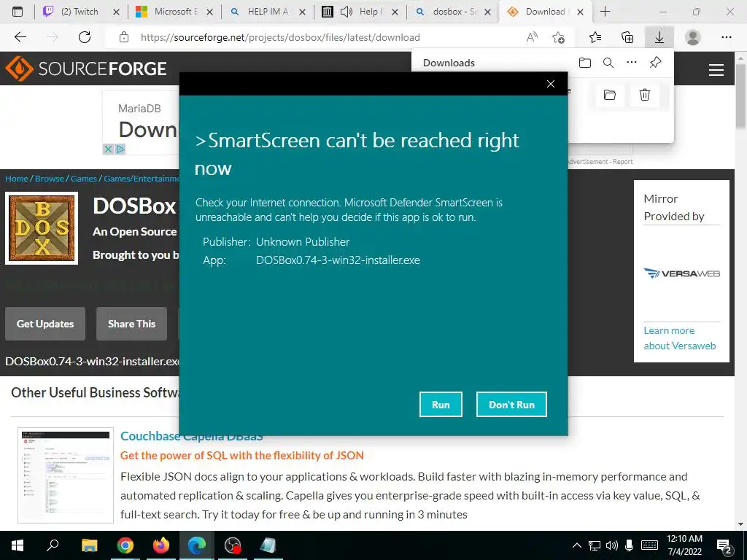Go back with the browser back arrow
Screen dimensions: 747x560
(x=20, y=37)
